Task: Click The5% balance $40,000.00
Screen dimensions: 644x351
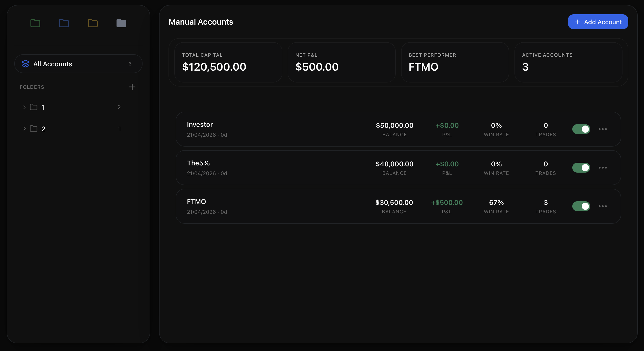Action: pyautogui.click(x=395, y=164)
